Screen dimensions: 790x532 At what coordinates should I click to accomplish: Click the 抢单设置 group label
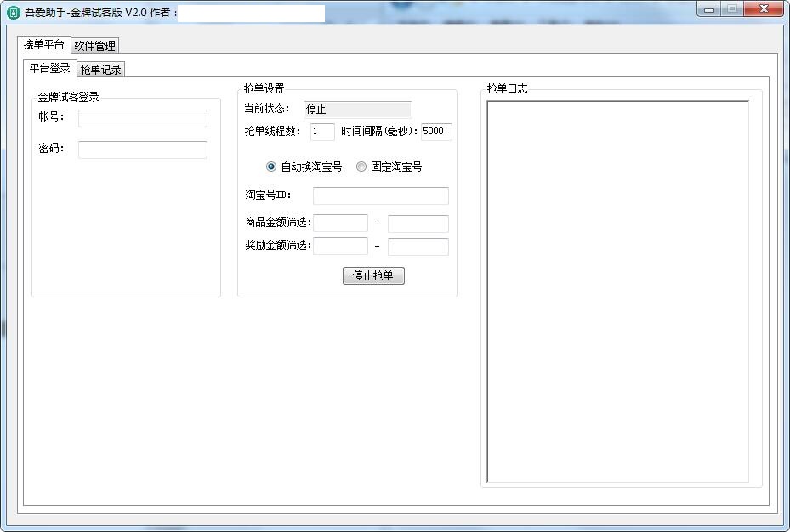(264, 88)
